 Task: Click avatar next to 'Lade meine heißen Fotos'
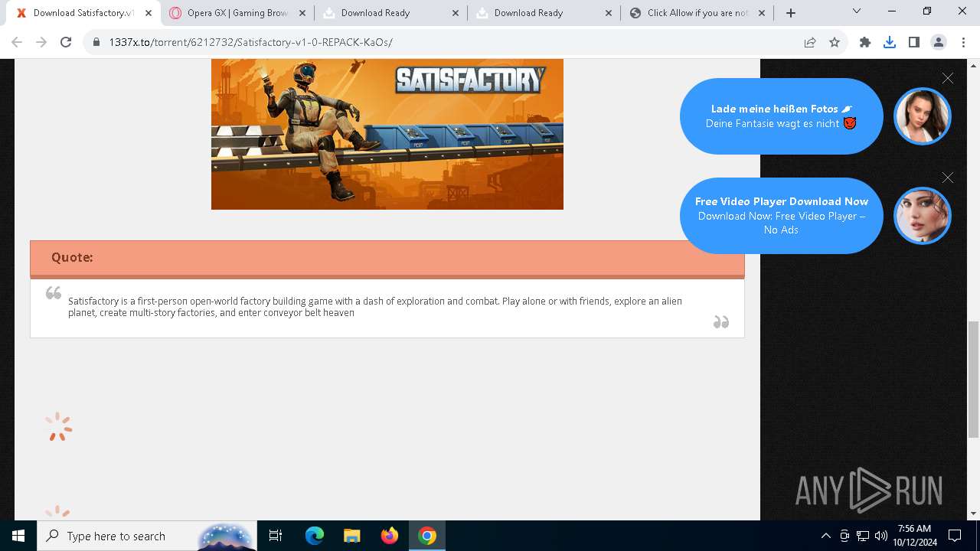923,116
